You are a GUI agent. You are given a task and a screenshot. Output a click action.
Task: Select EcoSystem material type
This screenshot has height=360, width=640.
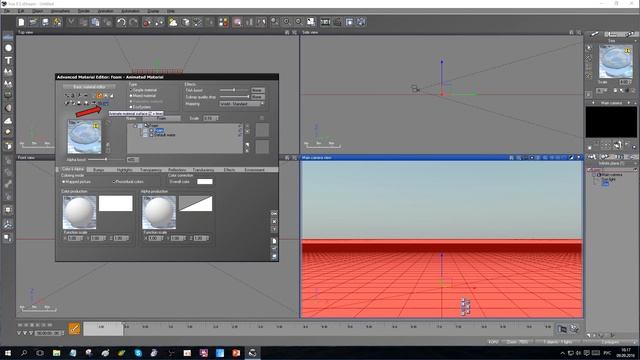click(141, 107)
